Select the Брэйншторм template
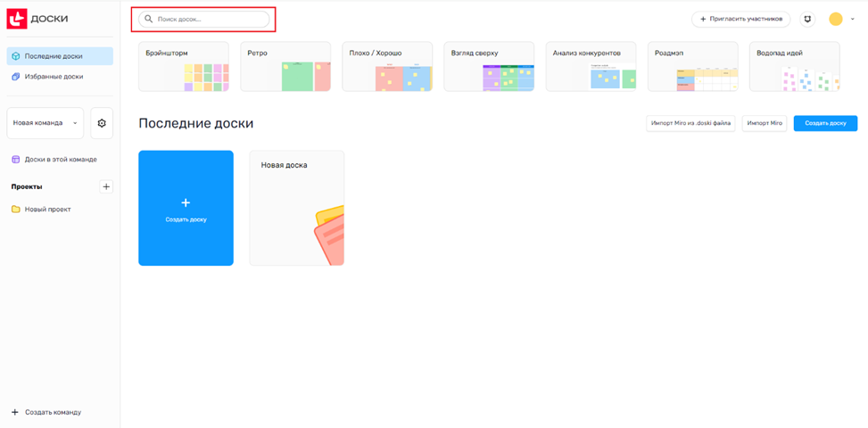Image resolution: width=868 pixels, height=428 pixels. 184,66
